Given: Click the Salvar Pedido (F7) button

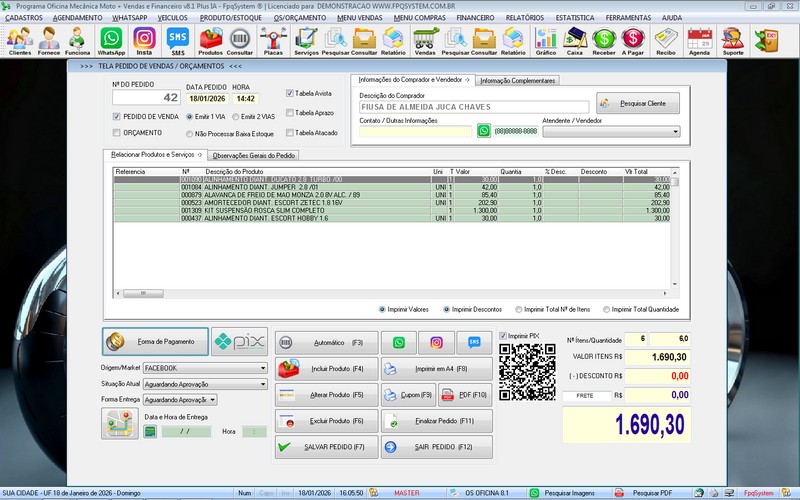Looking at the screenshot, I should point(327,446).
